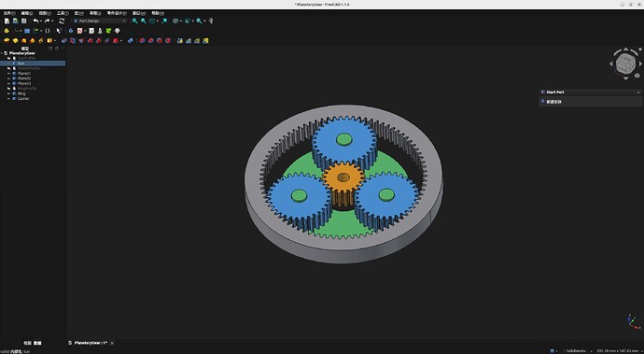Close the PlanetaryGear document tab
The height and width of the screenshot is (354, 644).
point(112,343)
